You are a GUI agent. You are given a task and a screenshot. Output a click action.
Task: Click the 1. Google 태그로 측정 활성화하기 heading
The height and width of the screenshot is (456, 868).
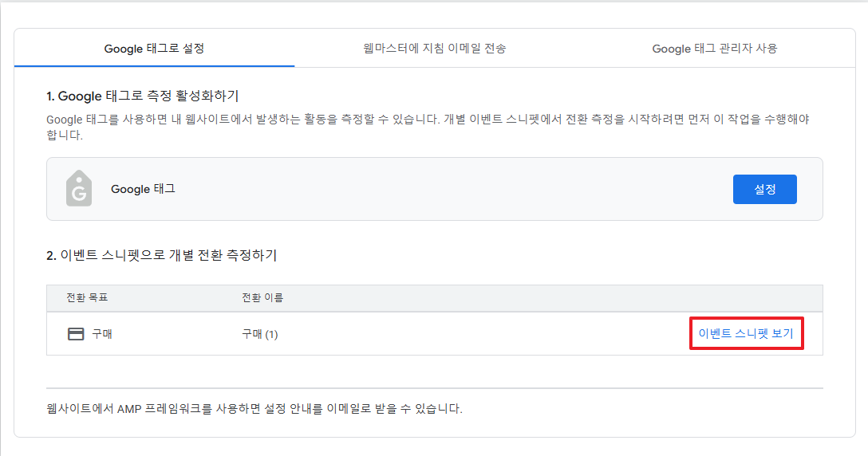pyautogui.click(x=142, y=96)
